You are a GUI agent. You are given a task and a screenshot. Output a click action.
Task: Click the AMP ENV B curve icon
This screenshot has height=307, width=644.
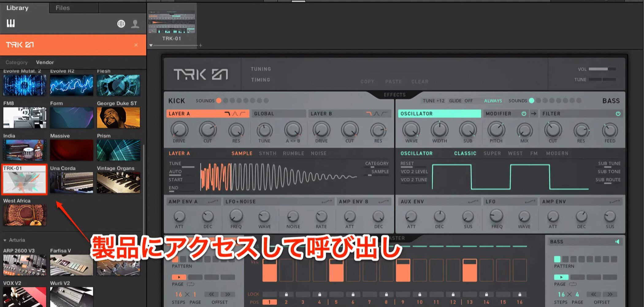(384, 202)
